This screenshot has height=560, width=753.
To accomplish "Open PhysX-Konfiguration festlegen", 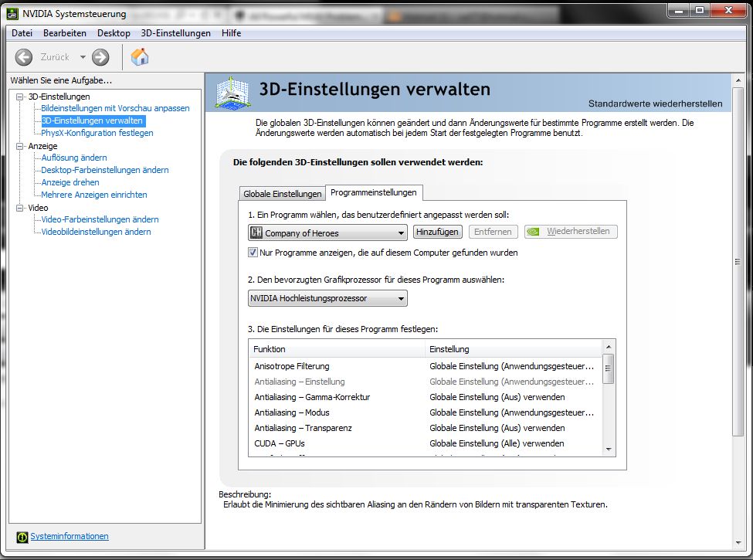I will [x=97, y=133].
